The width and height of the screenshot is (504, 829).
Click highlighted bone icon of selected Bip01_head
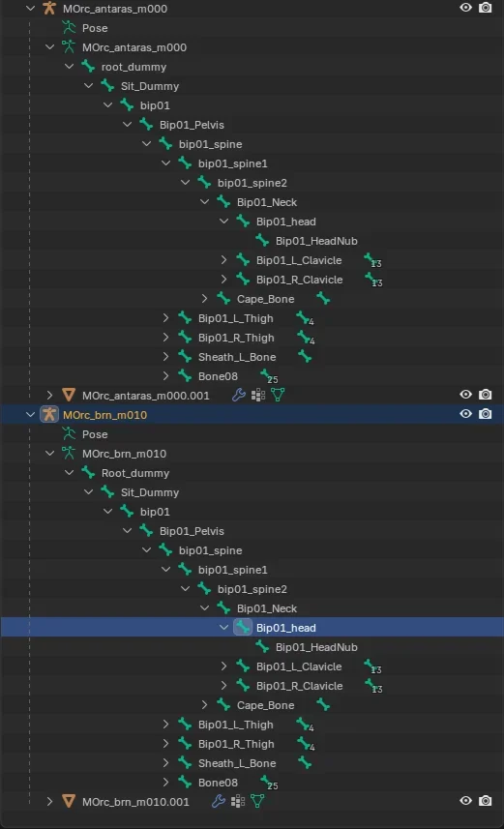coord(243,627)
